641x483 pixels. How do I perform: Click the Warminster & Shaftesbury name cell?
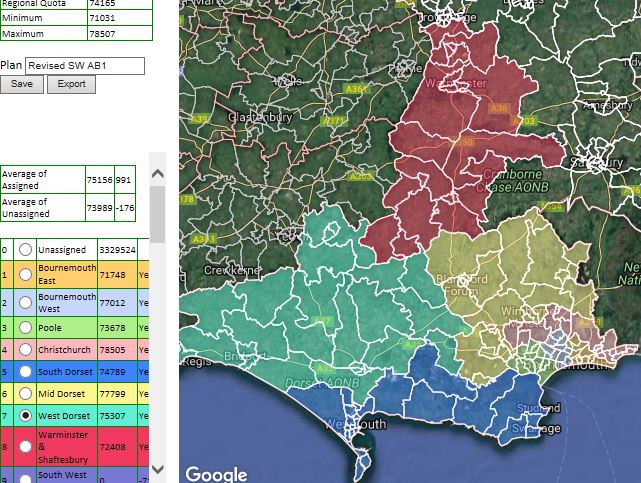[x=67, y=447]
